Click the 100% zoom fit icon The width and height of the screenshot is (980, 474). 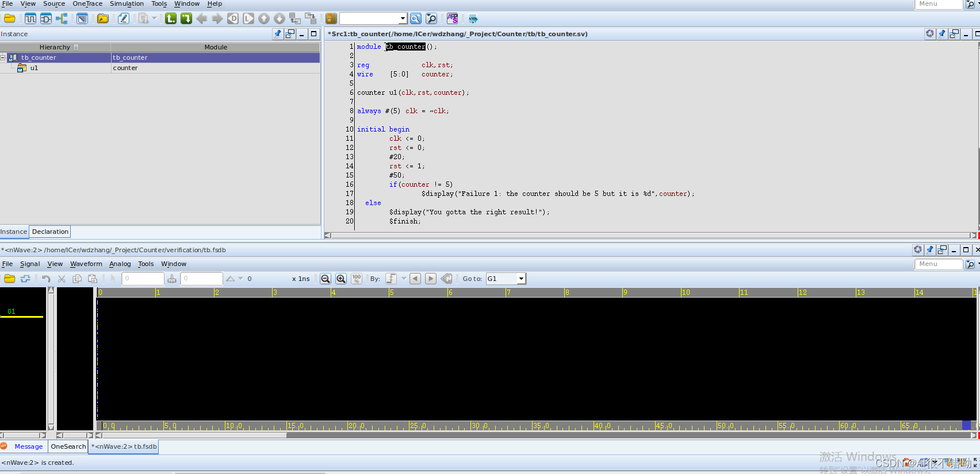pos(357,279)
